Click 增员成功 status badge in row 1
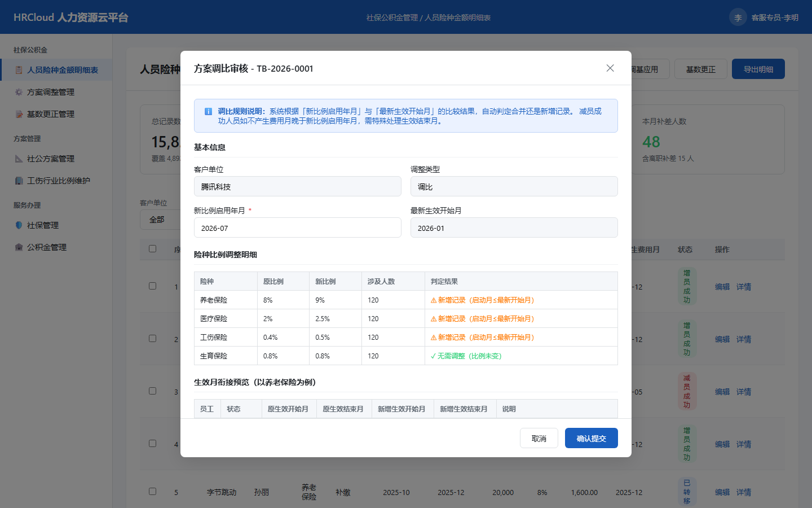This screenshot has height=508, width=812. 687,286
